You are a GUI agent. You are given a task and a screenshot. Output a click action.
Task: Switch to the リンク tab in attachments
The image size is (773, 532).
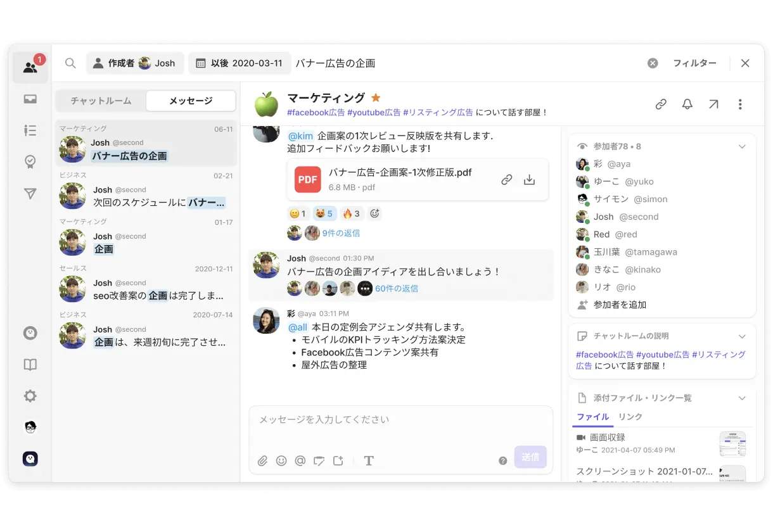[x=630, y=417]
